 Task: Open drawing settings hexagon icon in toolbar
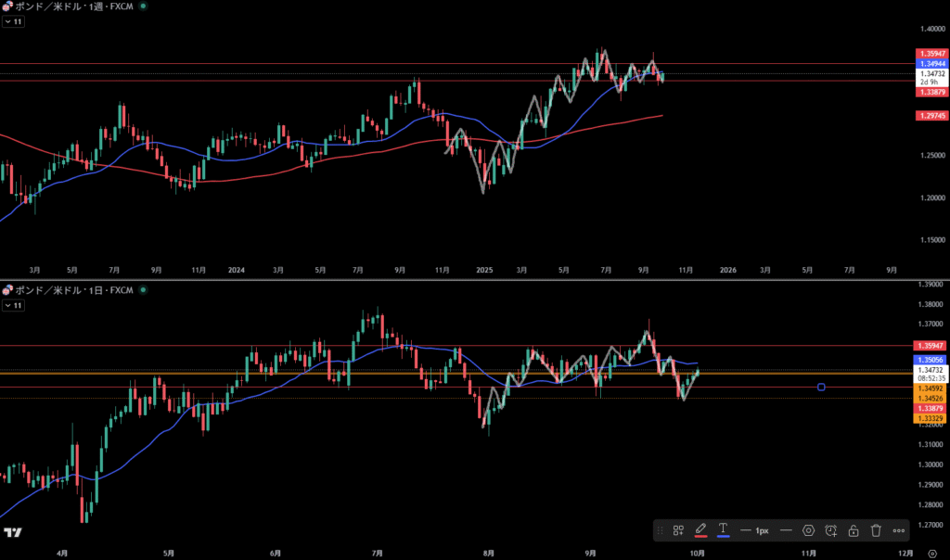(809, 530)
